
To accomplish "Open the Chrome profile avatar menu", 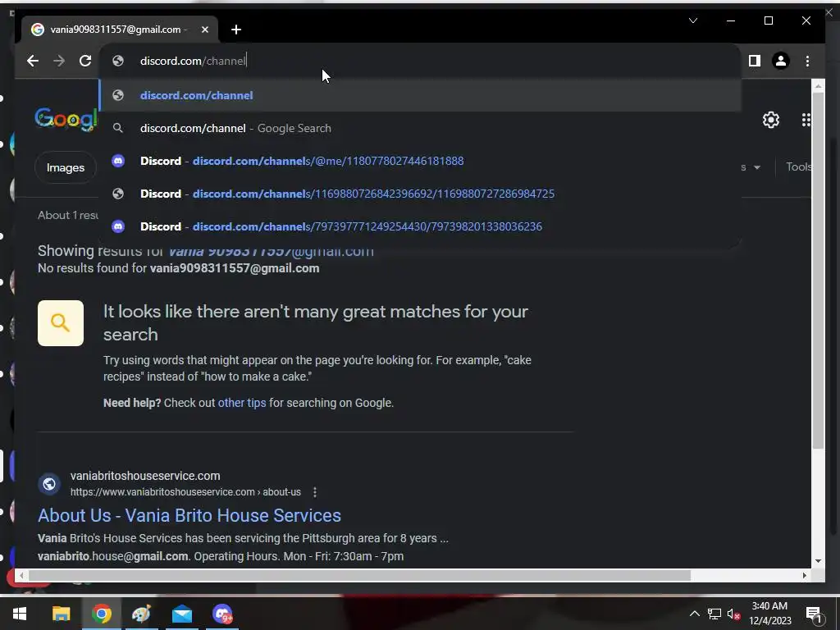I will (x=781, y=61).
